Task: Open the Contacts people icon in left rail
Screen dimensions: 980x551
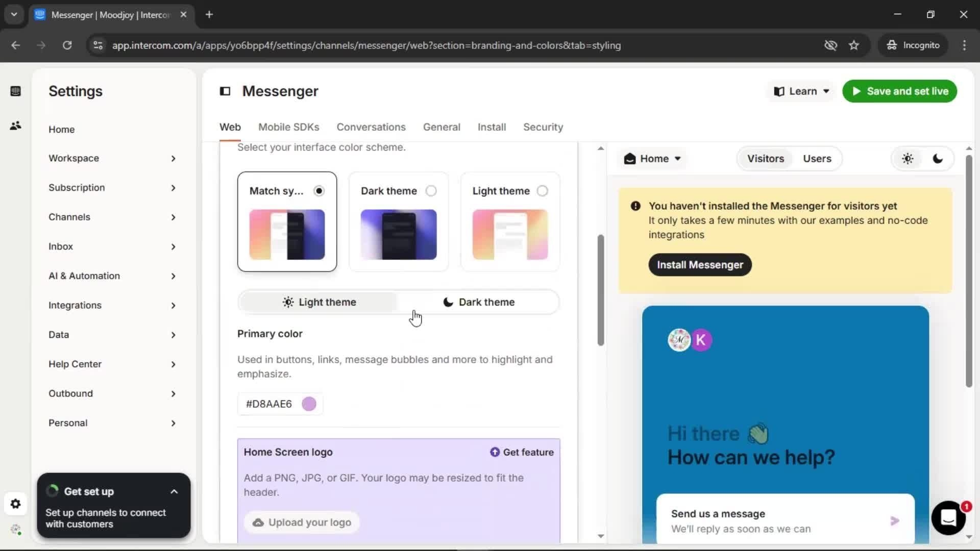Action: click(15, 126)
